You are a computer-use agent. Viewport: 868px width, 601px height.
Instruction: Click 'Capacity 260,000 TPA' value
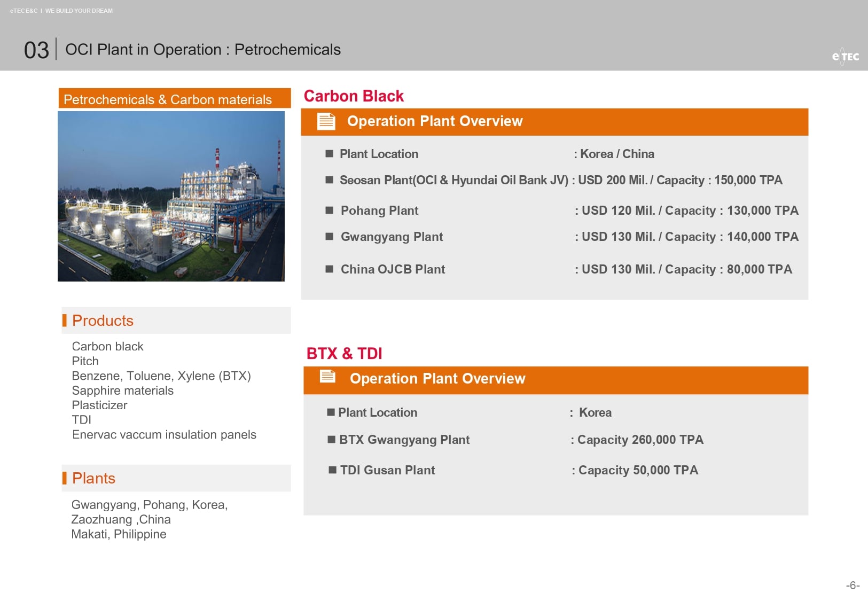pos(640,440)
